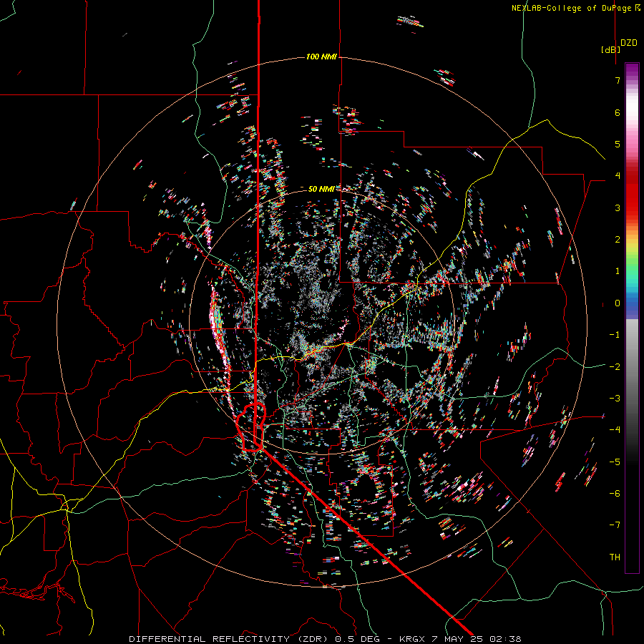Image resolution: width=644 pixels, height=644 pixels.
Task: Click the -4 value on the color scale
Action: pos(615,429)
